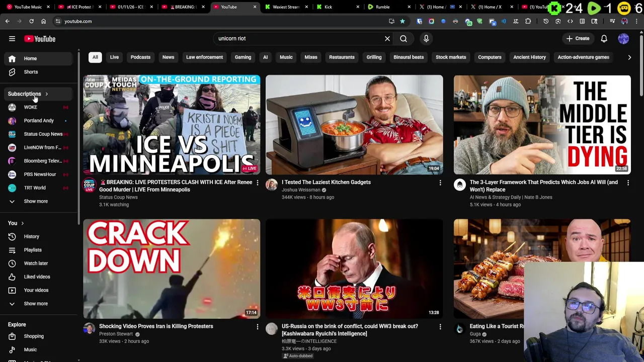Select the Ancient History chip
The width and height of the screenshot is (644, 362).
[x=529, y=57]
